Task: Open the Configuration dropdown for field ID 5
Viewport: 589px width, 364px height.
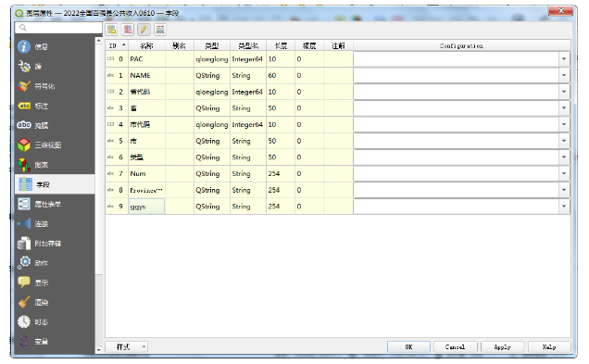Action: (564, 141)
